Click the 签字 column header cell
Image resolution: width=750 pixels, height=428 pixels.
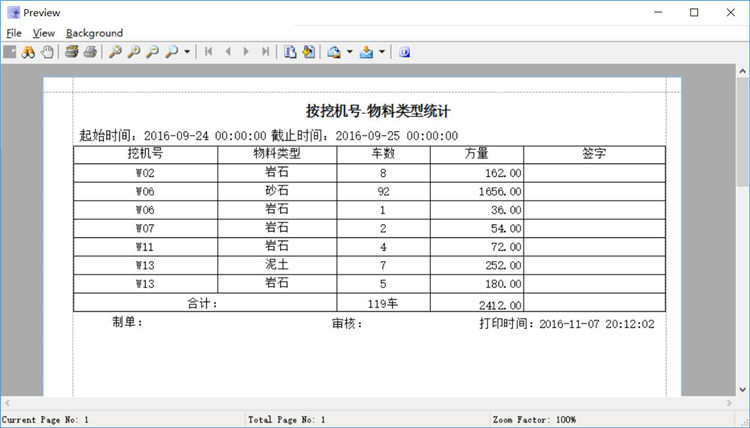point(594,154)
